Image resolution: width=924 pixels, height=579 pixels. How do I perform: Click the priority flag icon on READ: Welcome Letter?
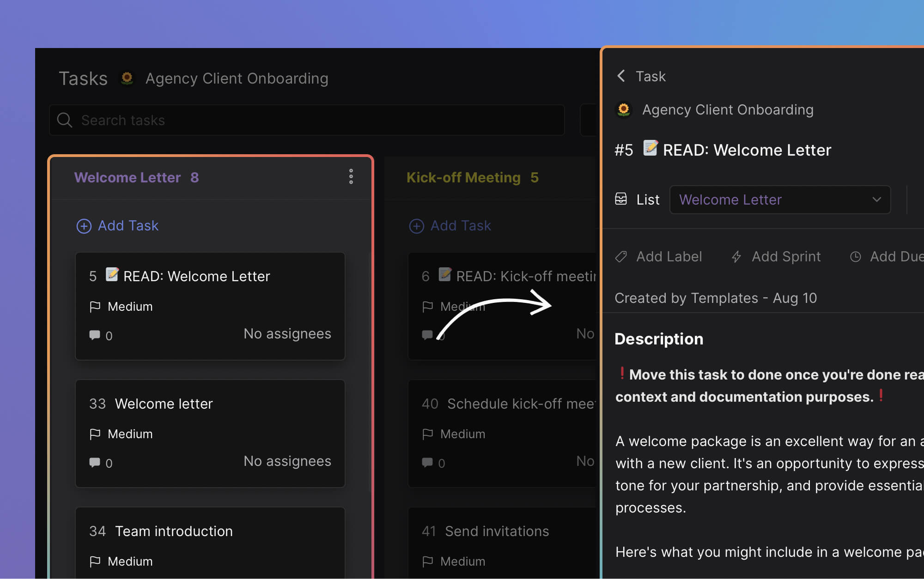[95, 306]
